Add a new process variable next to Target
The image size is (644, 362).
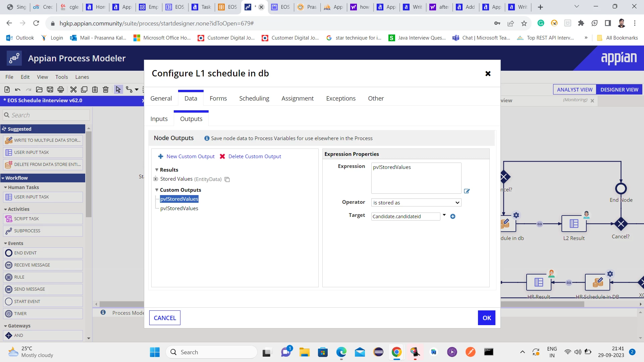coord(453,217)
